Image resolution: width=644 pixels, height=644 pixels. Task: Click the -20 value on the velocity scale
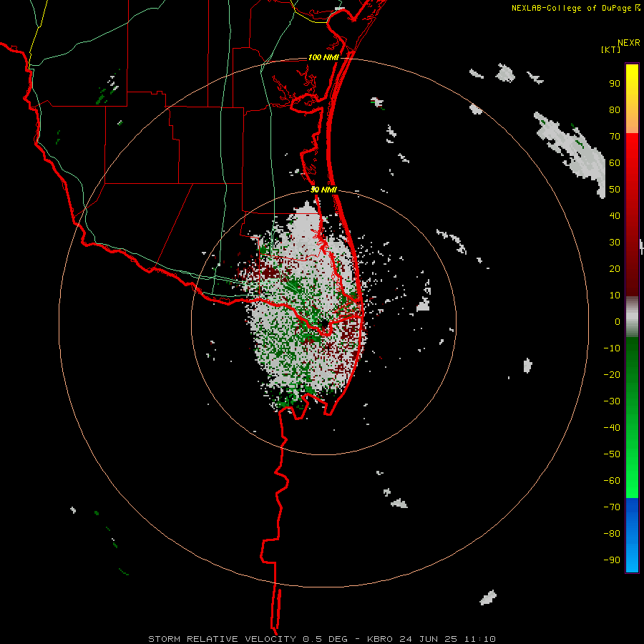pos(612,375)
